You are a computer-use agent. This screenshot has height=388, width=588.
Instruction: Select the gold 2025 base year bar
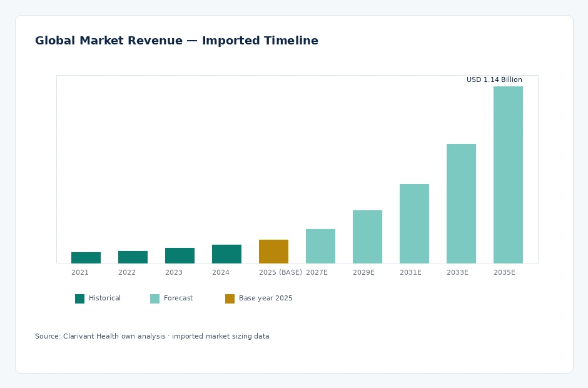pos(273,252)
